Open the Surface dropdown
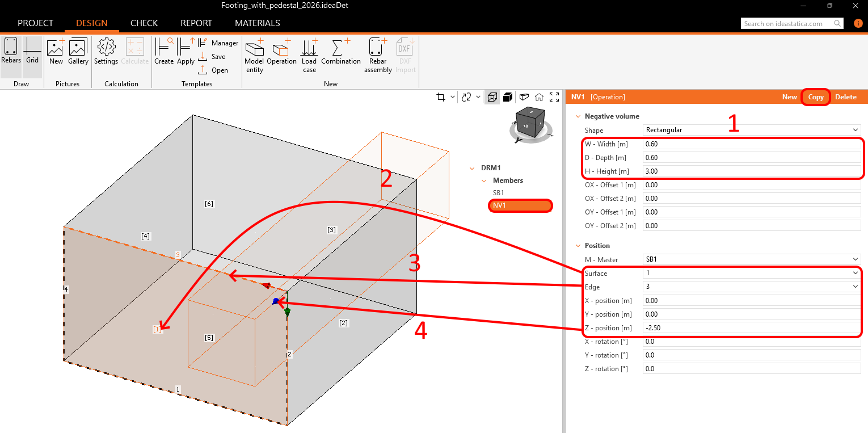 (x=751, y=273)
